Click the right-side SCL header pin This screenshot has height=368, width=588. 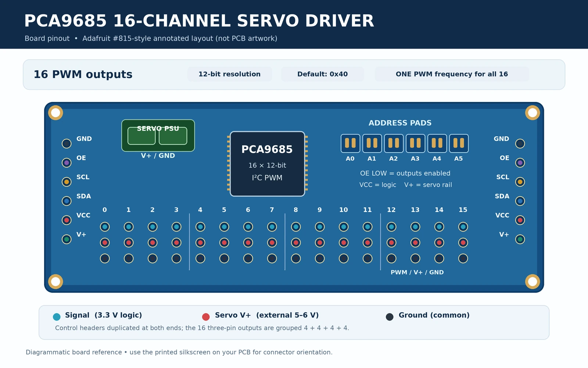pos(520,182)
